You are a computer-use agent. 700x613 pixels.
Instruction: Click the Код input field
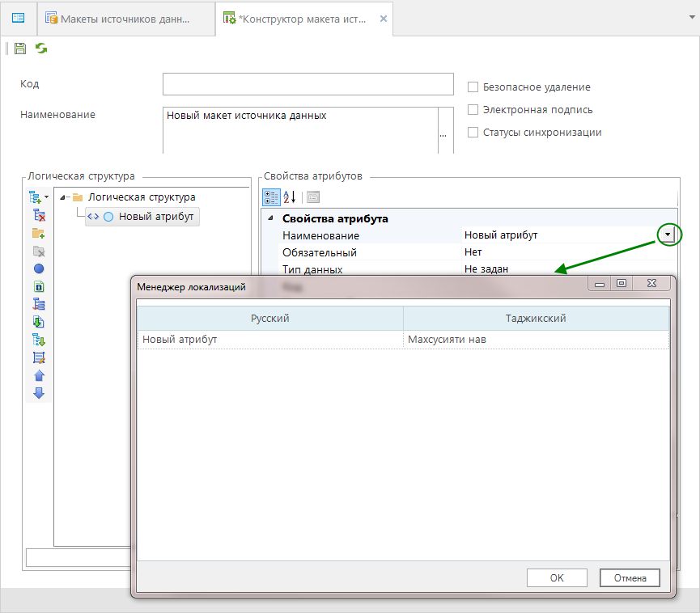(x=308, y=84)
